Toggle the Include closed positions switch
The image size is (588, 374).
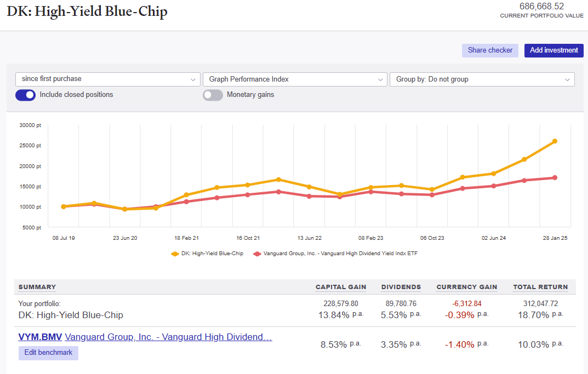point(25,95)
